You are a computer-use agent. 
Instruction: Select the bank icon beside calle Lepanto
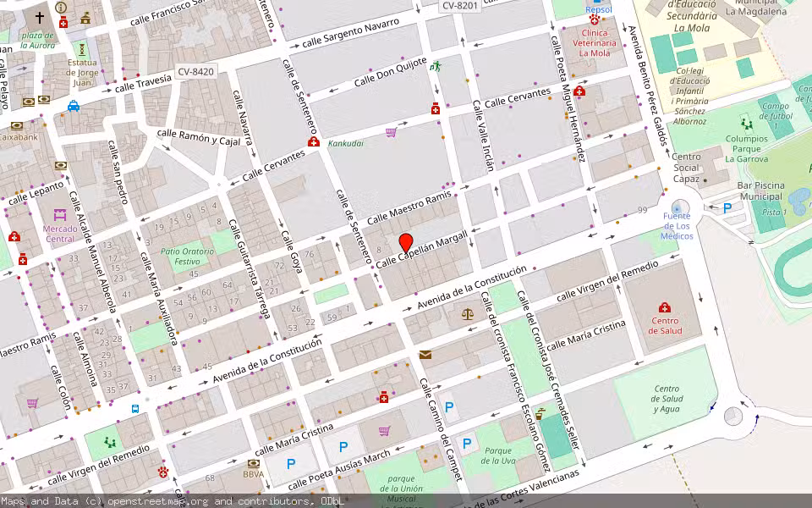[61, 166]
